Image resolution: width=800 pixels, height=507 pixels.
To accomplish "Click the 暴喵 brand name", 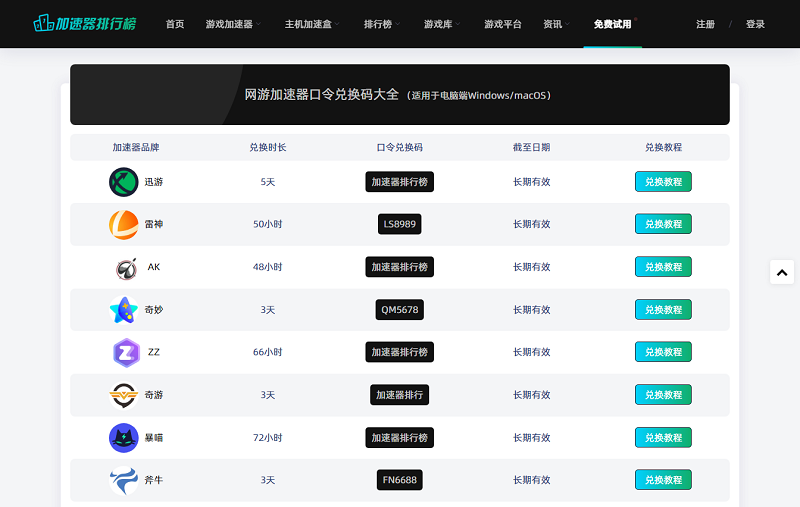I will click(x=154, y=438).
